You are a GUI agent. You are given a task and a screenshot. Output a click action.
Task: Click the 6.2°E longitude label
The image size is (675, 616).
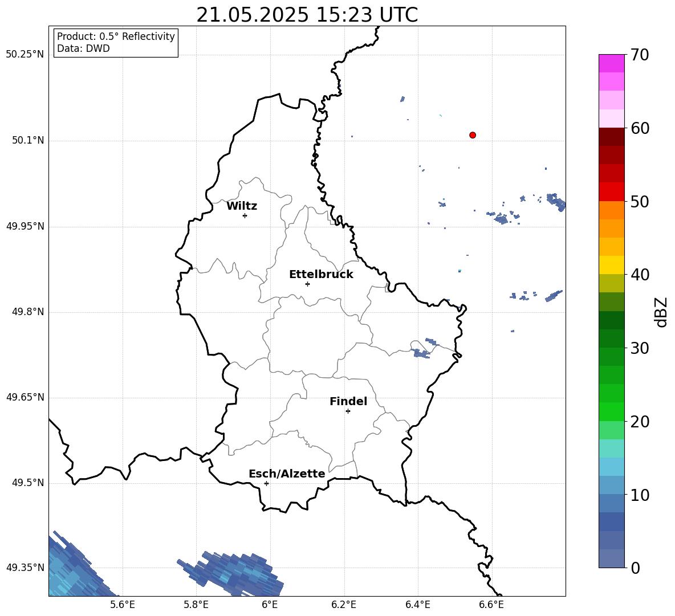click(344, 605)
